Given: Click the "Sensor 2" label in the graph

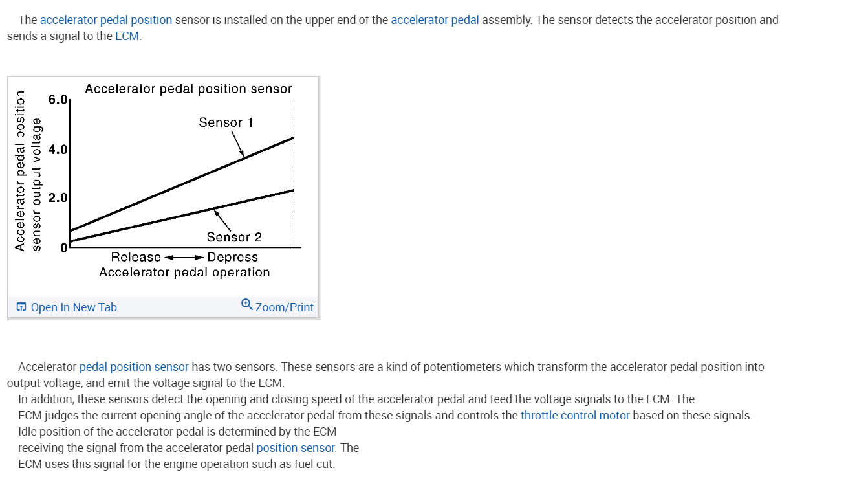Looking at the screenshot, I should tap(234, 238).
